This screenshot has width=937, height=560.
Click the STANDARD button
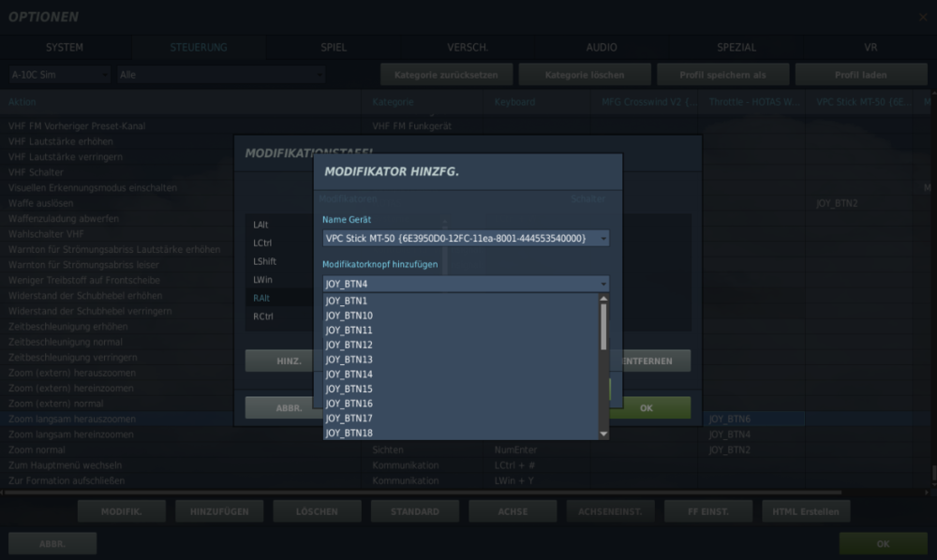tap(415, 511)
